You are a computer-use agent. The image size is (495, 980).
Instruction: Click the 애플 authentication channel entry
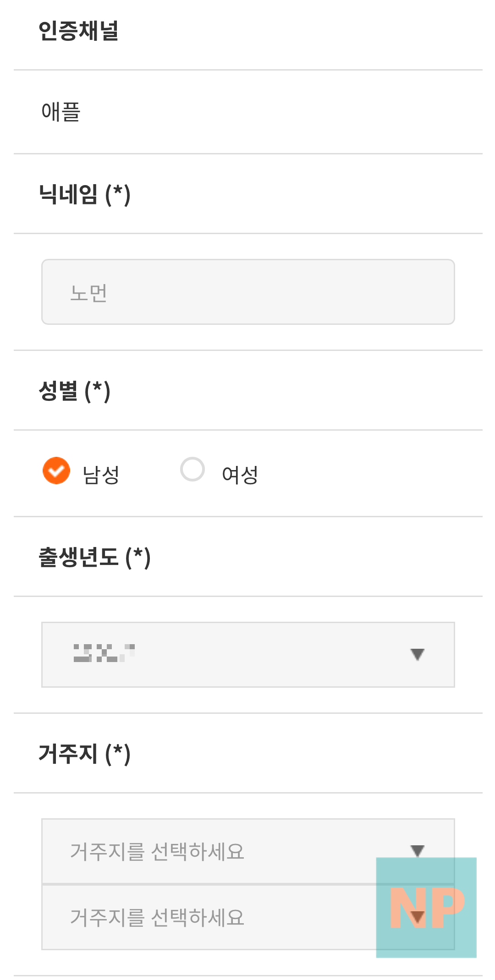[60, 109]
